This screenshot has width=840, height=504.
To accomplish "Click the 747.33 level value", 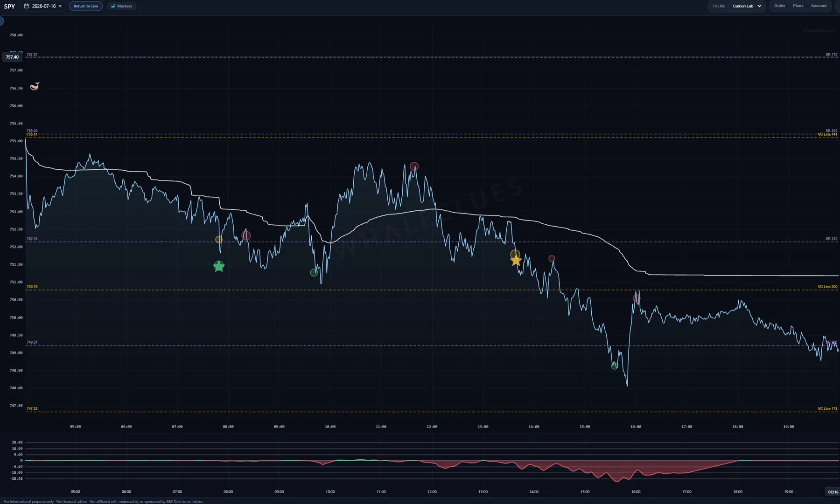I will pyautogui.click(x=32, y=408).
